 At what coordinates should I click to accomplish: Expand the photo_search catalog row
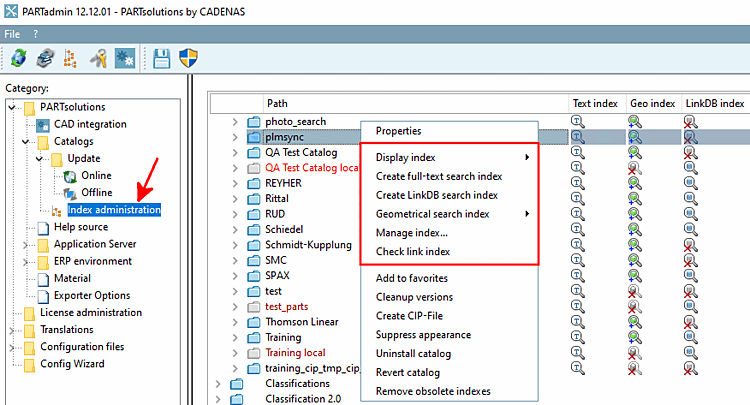(235, 122)
